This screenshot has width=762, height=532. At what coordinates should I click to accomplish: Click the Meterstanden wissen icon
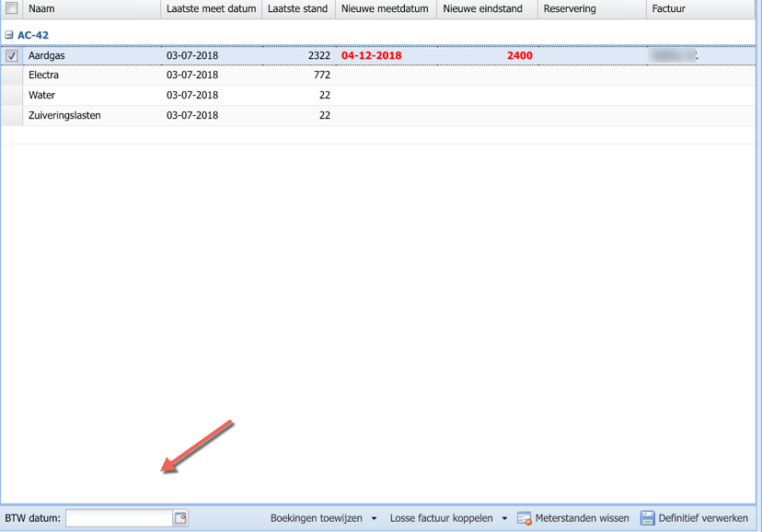tap(525, 518)
